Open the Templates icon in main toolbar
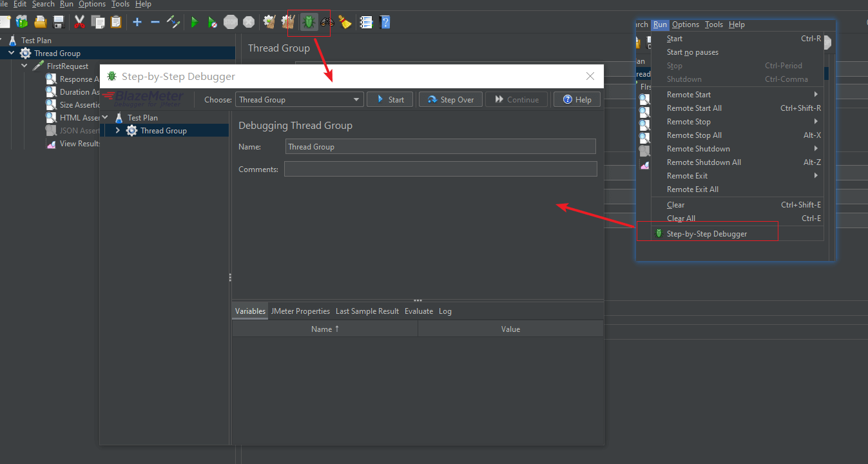Viewport: 868px width, 464px height. [x=22, y=23]
